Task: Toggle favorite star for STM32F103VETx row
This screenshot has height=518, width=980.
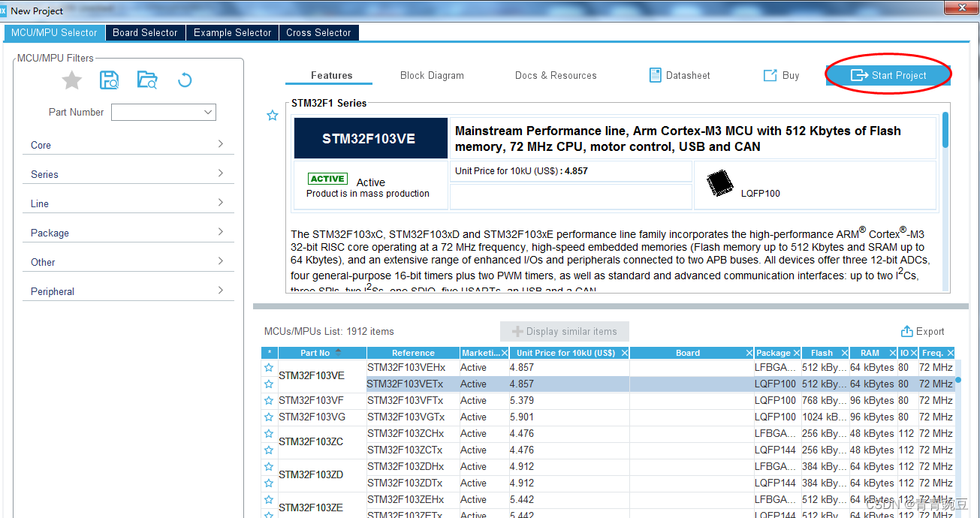Action: point(268,384)
